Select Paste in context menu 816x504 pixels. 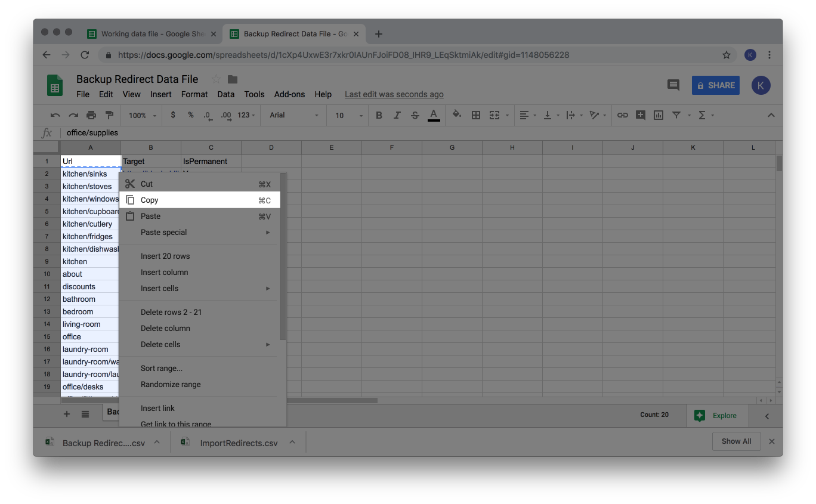[x=200, y=216]
